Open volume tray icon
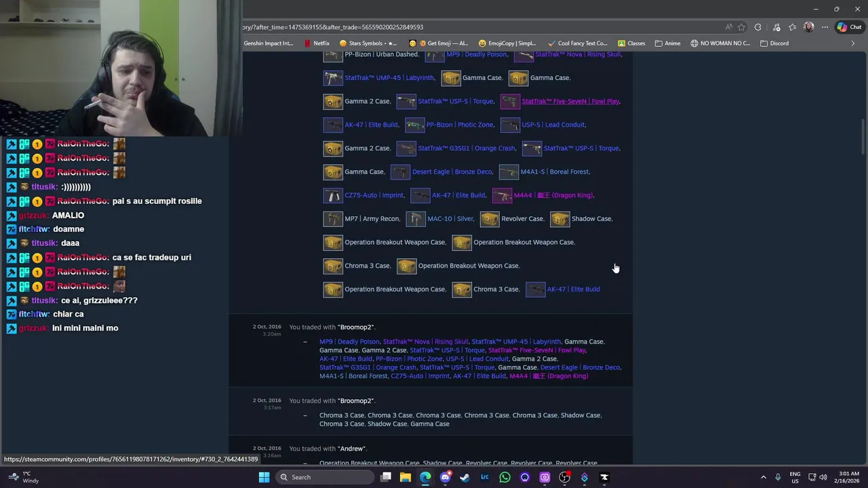 [x=823, y=477]
